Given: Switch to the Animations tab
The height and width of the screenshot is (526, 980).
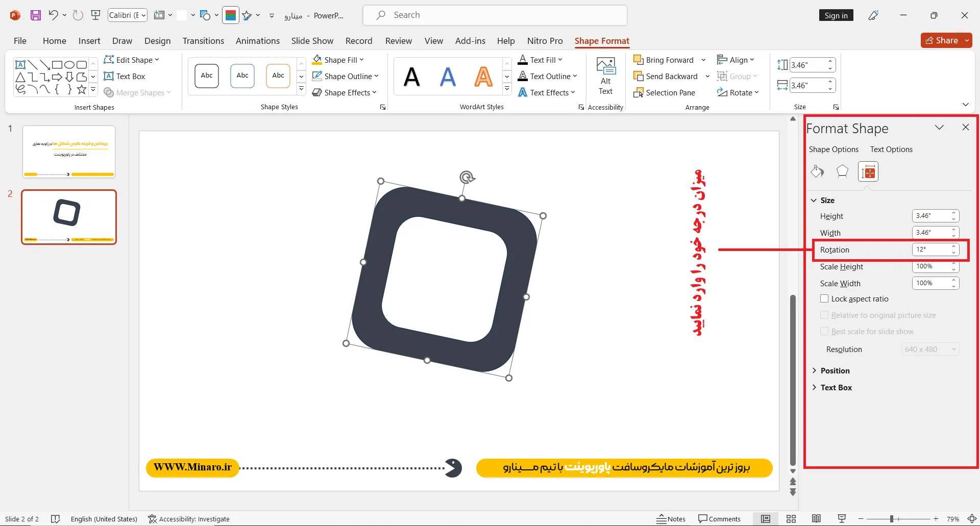Looking at the screenshot, I should pyautogui.click(x=257, y=41).
